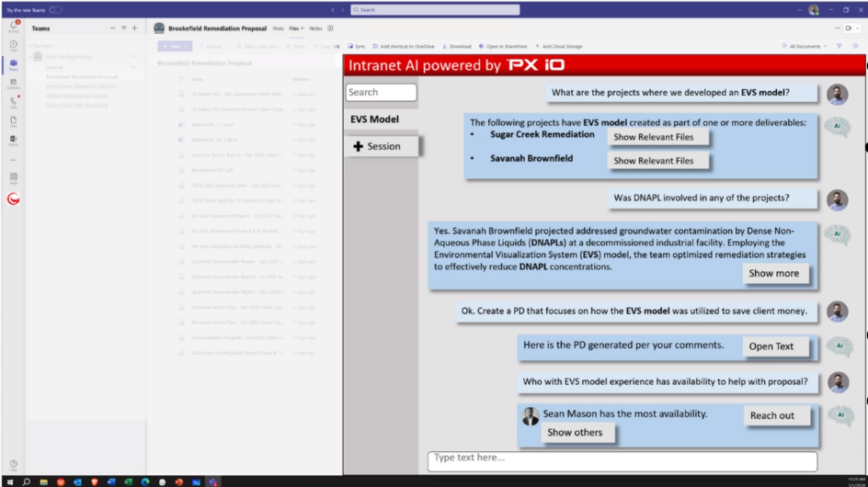The height and width of the screenshot is (487, 868).
Task: Filter the teams list with the funnel icon
Action: pos(124,28)
